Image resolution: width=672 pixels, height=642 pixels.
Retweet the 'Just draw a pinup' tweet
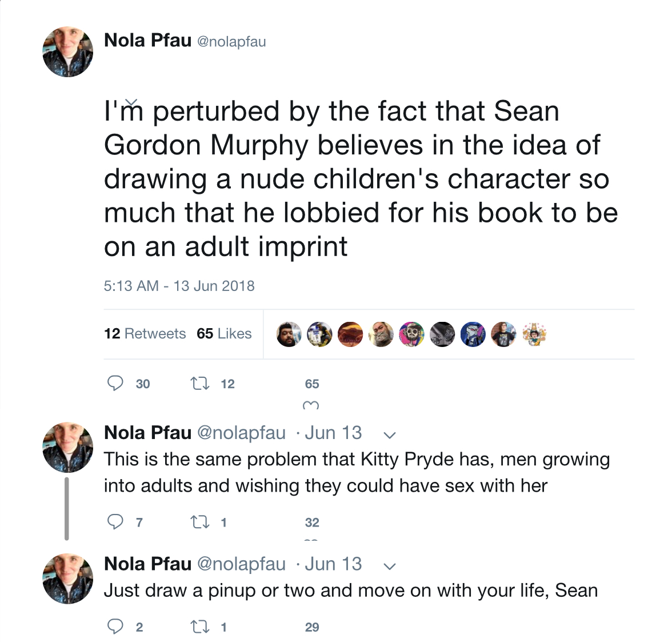click(x=200, y=627)
